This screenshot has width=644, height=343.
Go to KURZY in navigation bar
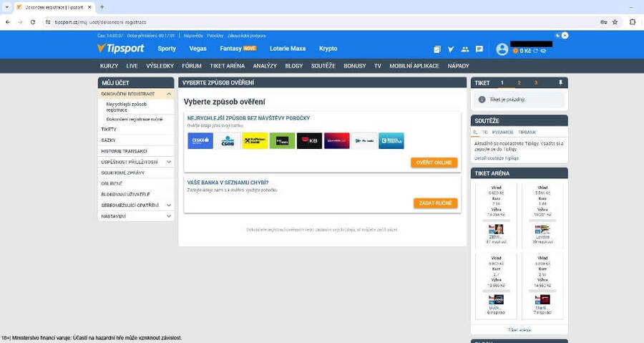109,66
